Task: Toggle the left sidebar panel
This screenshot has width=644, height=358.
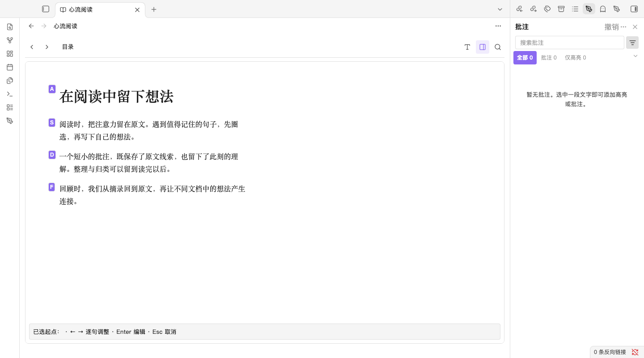Action: pos(46,9)
